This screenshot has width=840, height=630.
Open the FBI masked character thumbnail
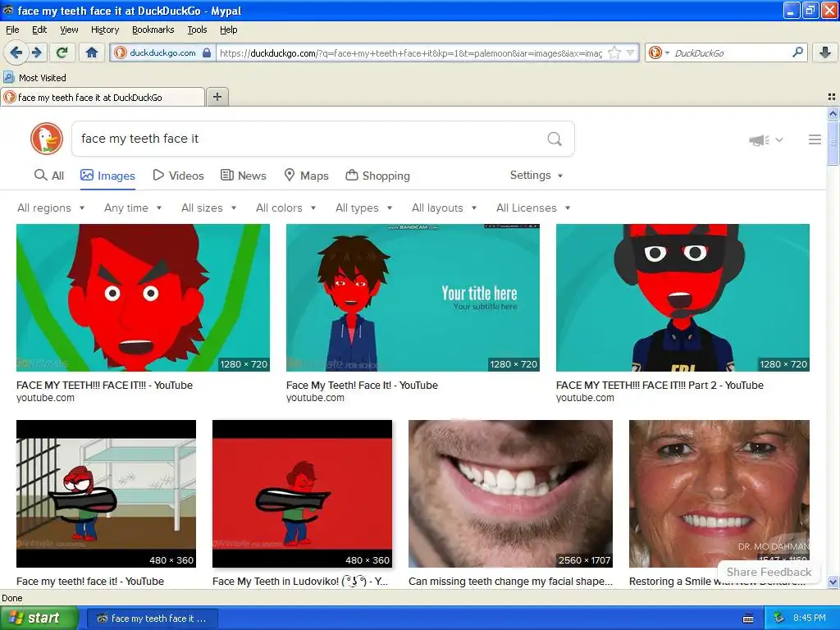pos(682,297)
